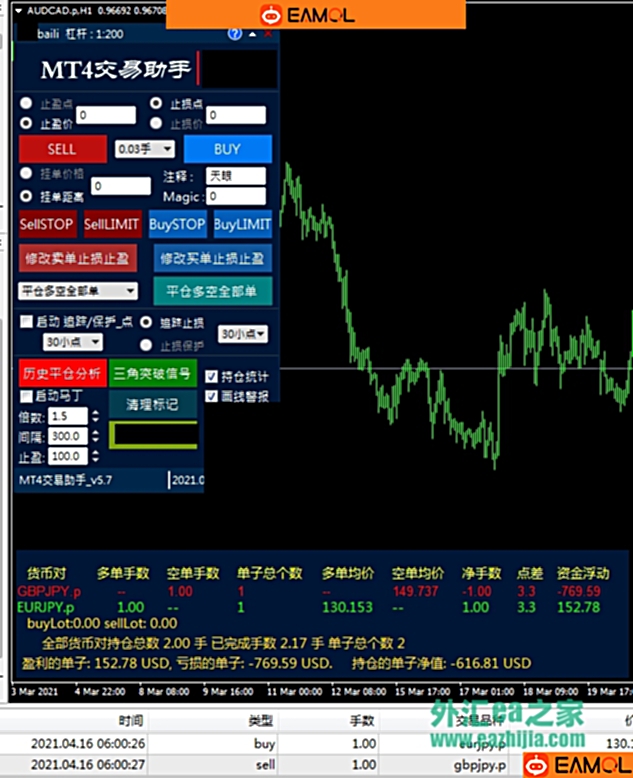Click the 时间 column header
This screenshot has width=633, height=778.
131,720
